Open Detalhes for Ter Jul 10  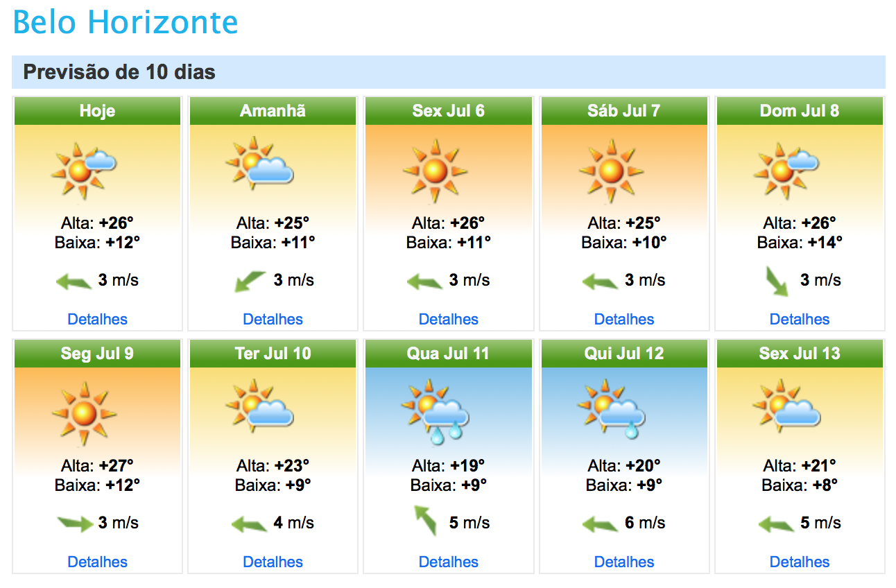click(273, 562)
